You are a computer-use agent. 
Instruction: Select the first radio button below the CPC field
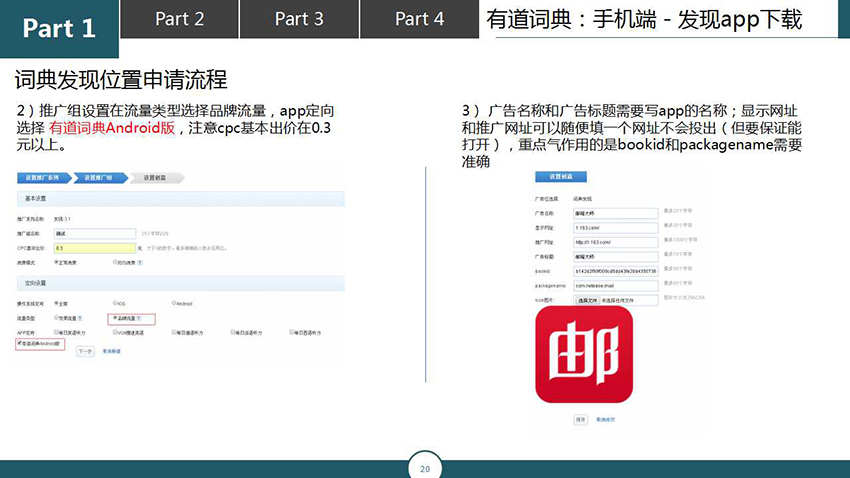point(56,262)
